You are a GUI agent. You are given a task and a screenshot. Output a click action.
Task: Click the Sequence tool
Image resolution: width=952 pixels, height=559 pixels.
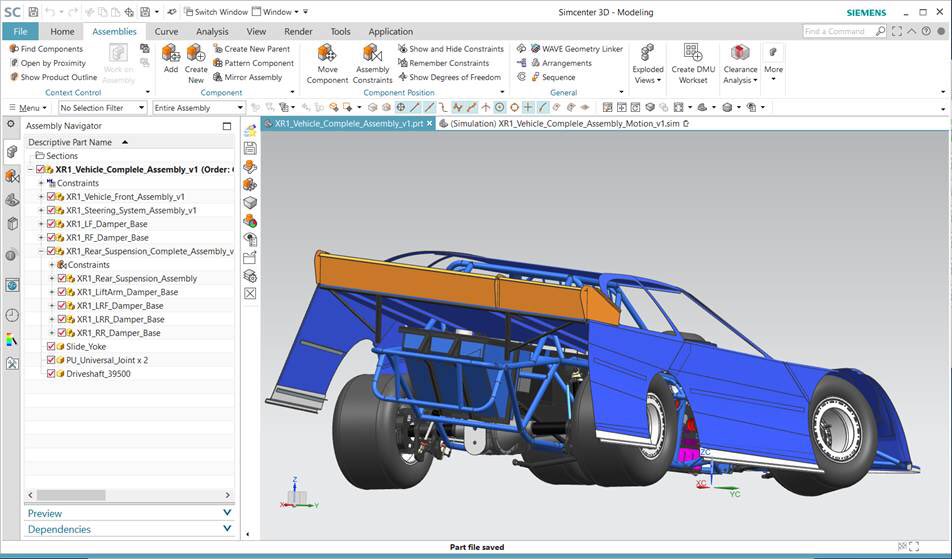552,77
